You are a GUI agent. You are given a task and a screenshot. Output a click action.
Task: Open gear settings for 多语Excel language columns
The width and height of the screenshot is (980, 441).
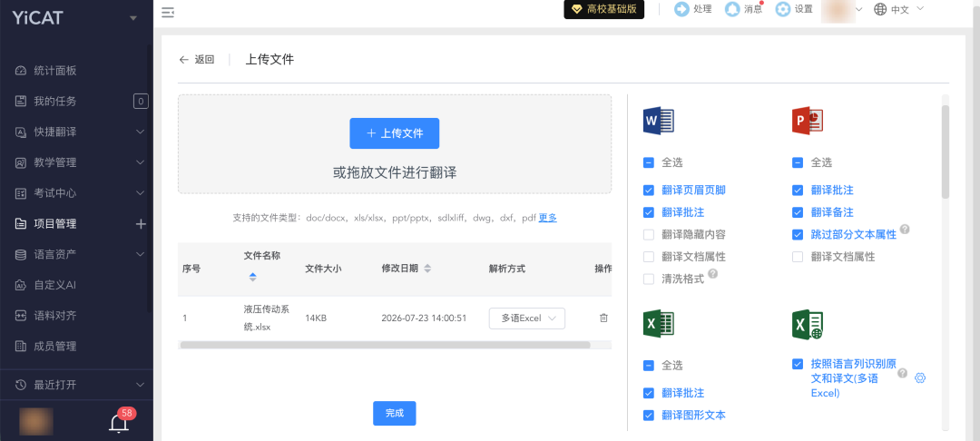click(x=919, y=377)
